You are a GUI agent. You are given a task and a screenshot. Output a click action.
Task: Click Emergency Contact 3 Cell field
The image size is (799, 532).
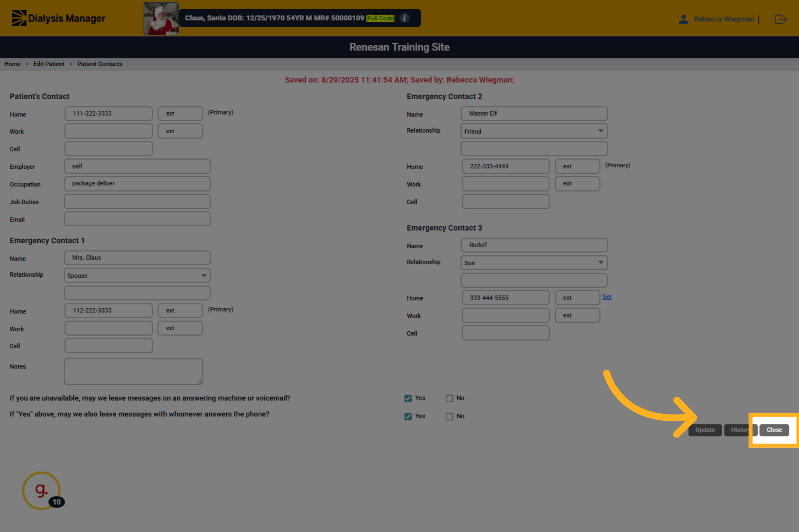click(x=505, y=333)
